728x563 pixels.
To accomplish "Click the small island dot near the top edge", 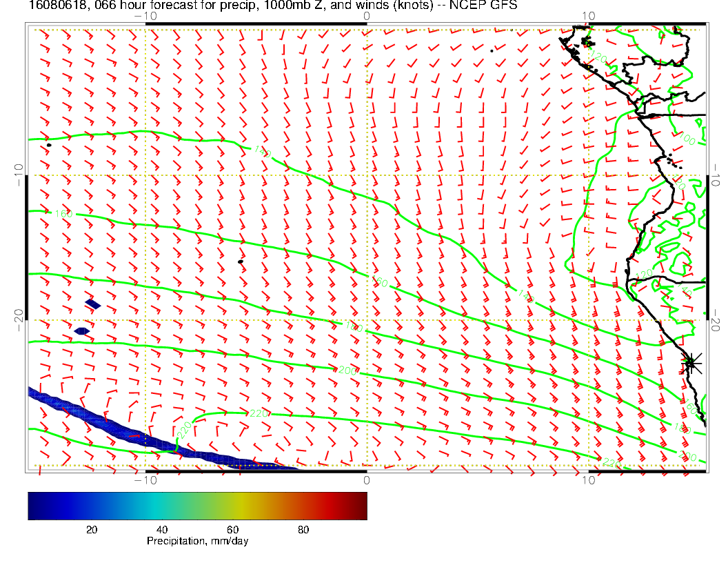I will coord(492,50).
